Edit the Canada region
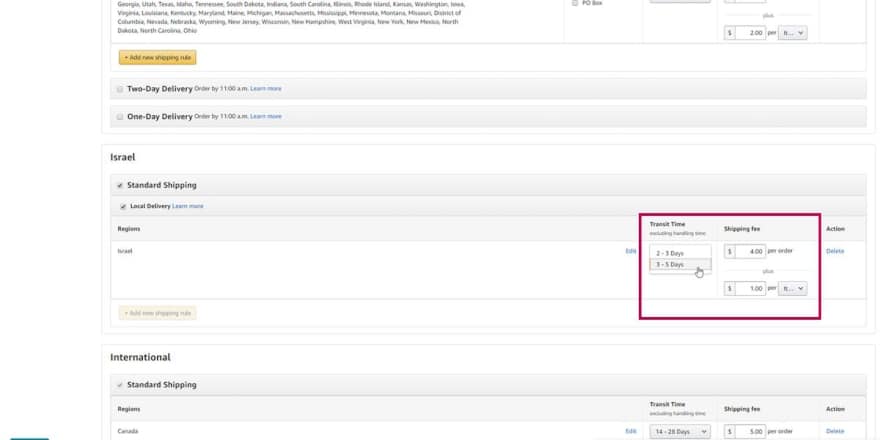The image size is (880, 440). coord(630,431)
